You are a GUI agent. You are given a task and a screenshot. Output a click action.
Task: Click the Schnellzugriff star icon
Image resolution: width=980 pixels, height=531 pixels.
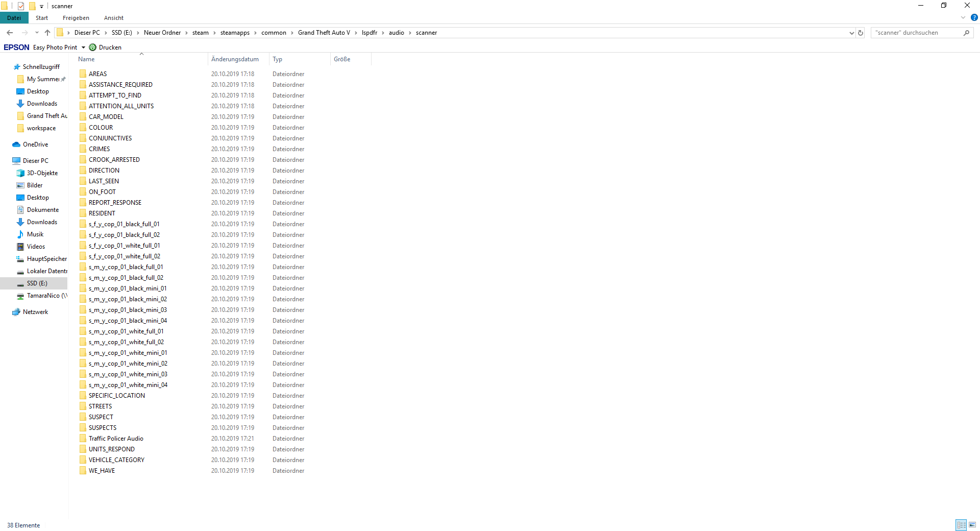pyautogui.click(x=17, y=67)
